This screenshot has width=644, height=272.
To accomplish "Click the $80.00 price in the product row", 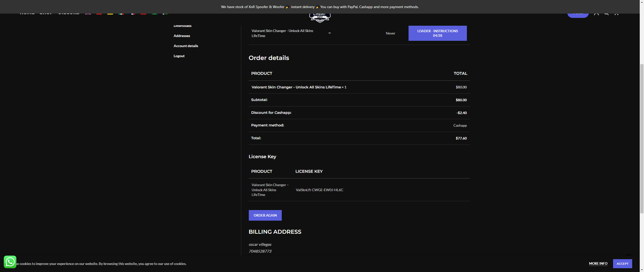I will click(461, 87).
